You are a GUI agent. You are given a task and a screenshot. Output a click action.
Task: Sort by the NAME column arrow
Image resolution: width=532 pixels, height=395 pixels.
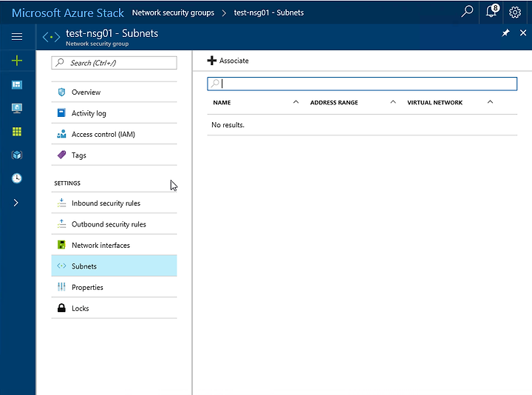point(296,102)
